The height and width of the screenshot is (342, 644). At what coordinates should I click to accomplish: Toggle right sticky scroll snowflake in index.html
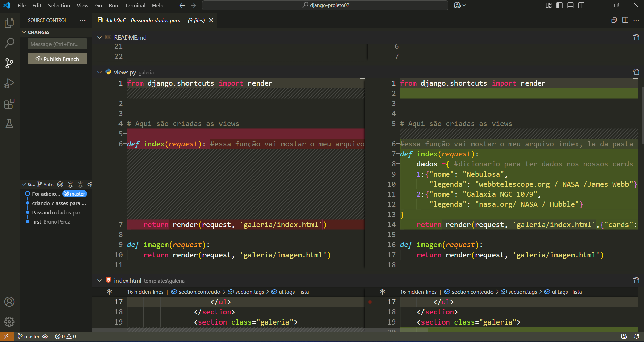click(382, 292)
